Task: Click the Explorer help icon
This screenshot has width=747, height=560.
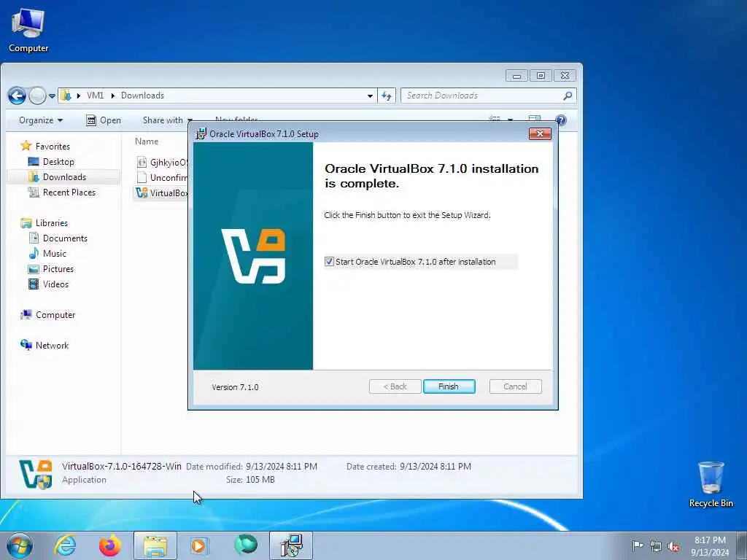Action: [x=561, y=120]
